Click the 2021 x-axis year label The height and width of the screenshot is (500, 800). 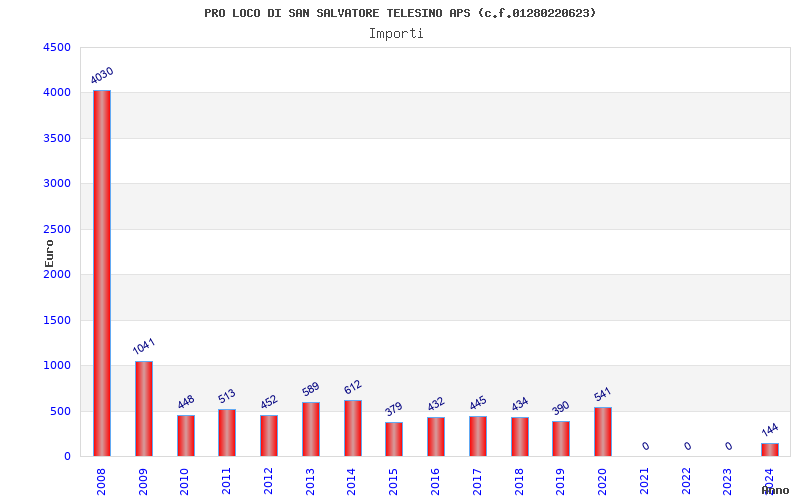(x=644, y=481)
